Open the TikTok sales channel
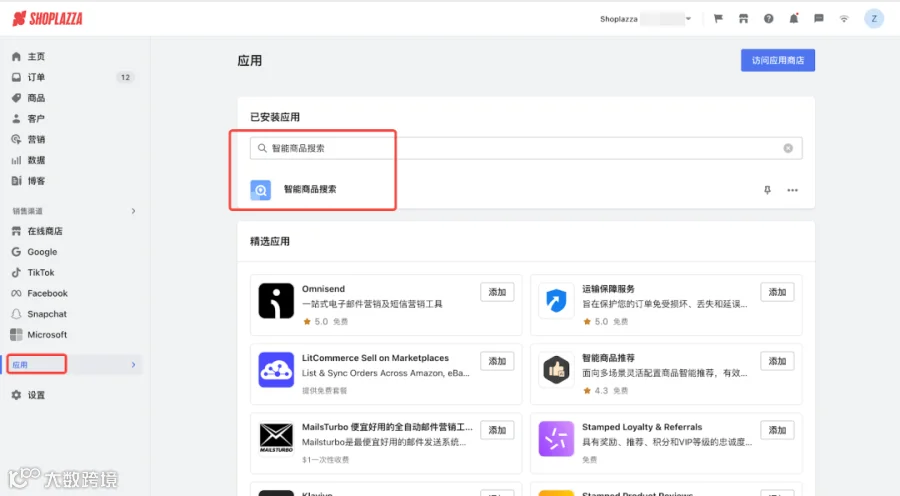 (41, 272)
